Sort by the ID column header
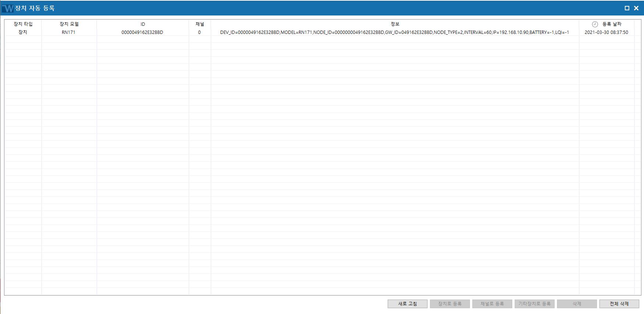 pos(143,24)
